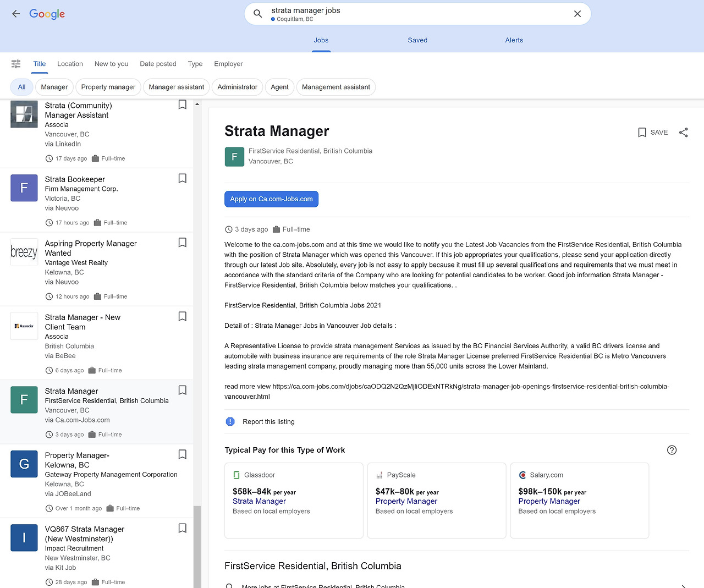Open the Associa building logo thumbnail
Screen dimensions: 704x588
24,114
